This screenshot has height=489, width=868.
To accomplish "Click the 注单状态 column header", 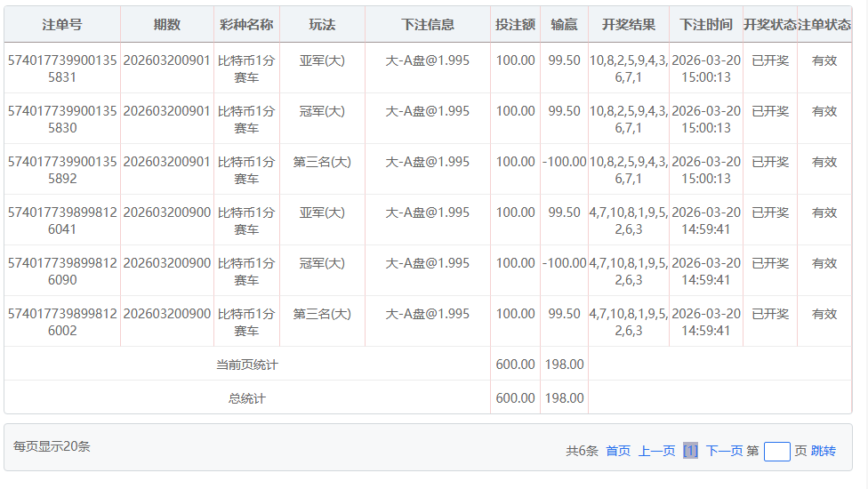I will point(824,25).
